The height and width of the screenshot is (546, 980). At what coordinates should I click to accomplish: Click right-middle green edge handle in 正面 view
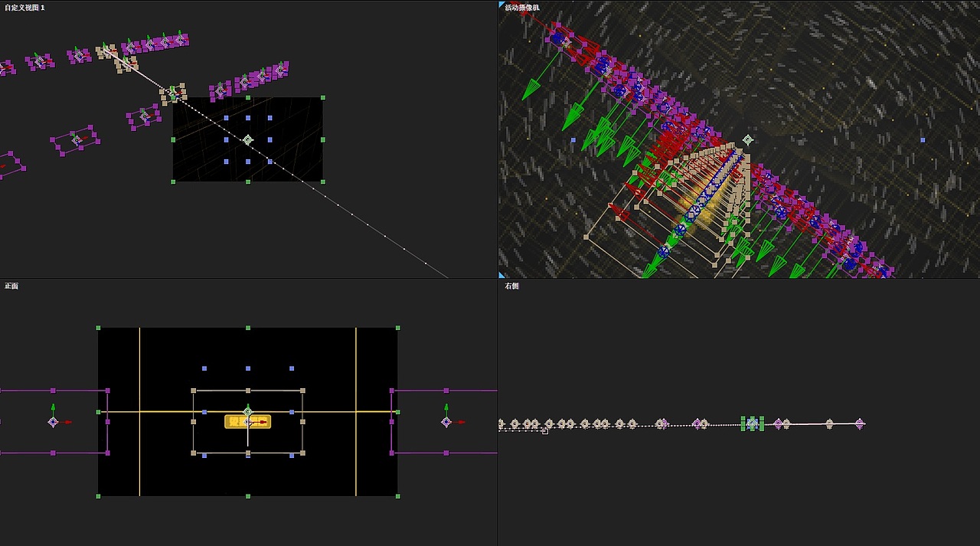click(397, 412)
